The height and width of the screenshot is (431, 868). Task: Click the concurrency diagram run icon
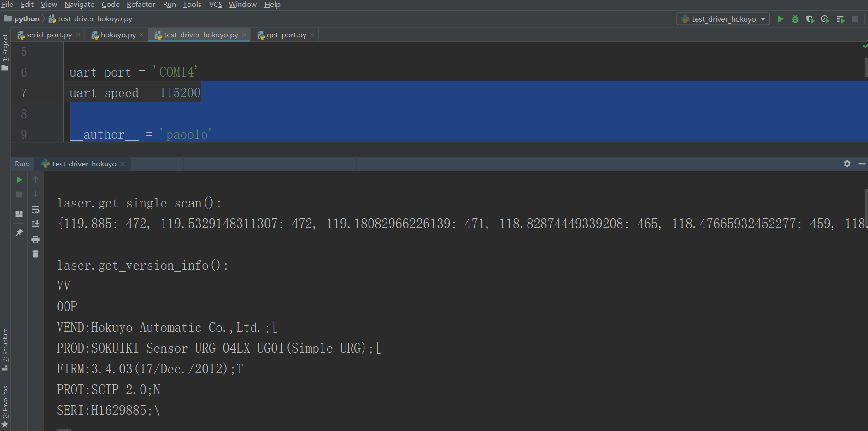coord(840,19)
